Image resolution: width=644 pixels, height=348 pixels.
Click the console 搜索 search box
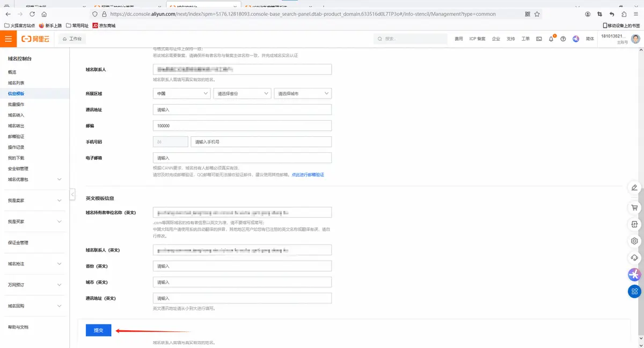pyautogui.click(x=411, y=39)
